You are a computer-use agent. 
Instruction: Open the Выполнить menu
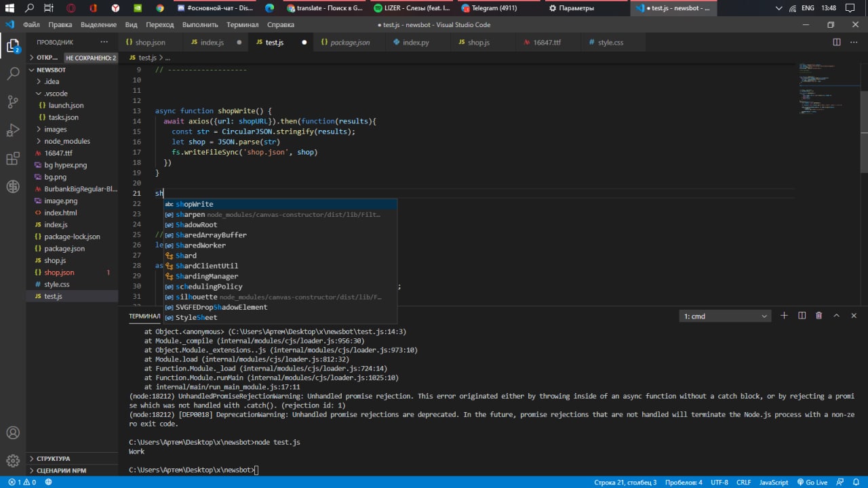coord(200,24)
